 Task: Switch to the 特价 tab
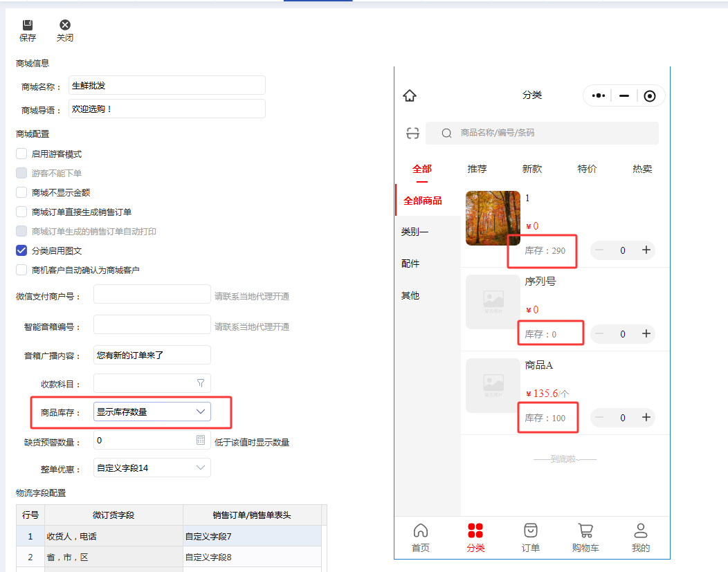point(587,169)
